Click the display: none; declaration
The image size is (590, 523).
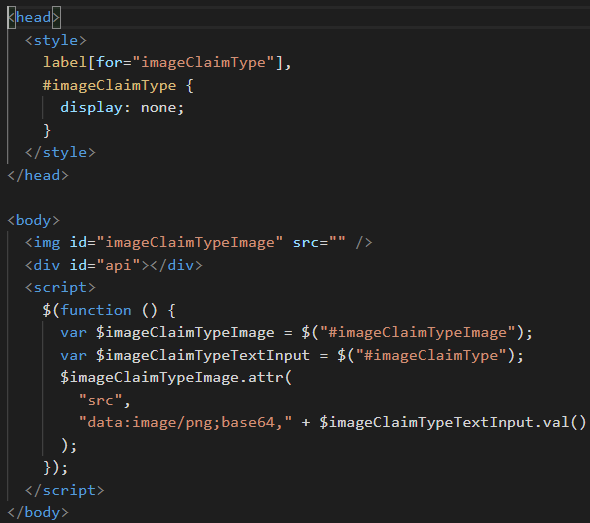tap(122, 108)
